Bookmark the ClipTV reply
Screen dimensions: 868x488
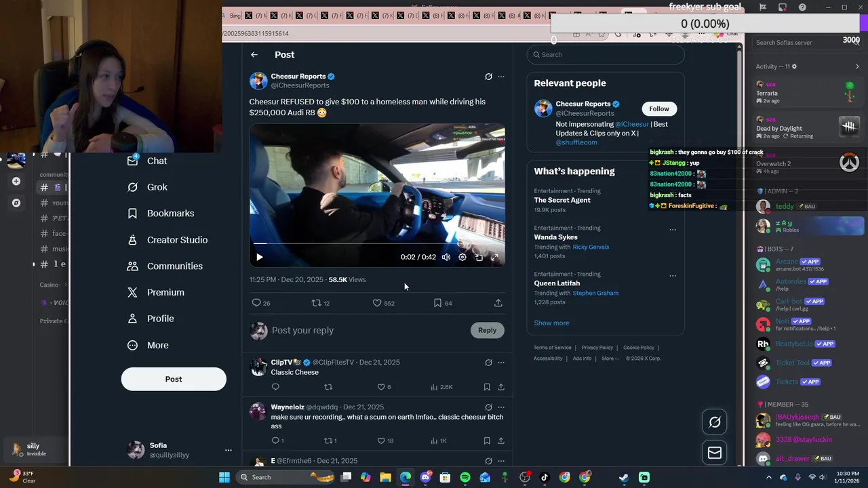click(x=487, y=387)
